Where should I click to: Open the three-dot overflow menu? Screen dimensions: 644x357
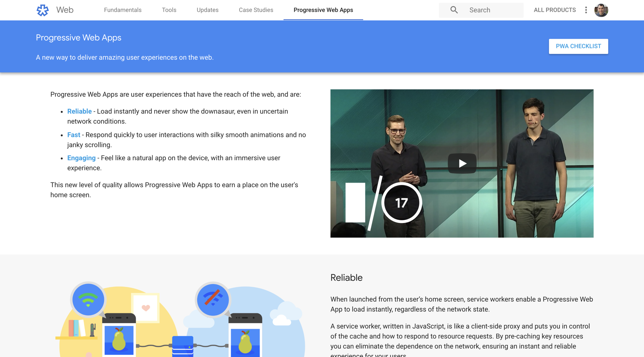tap(586, 10)
